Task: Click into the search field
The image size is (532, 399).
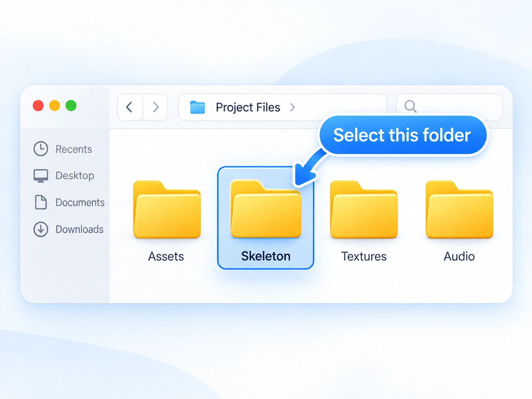Action: tap(449, 107)
